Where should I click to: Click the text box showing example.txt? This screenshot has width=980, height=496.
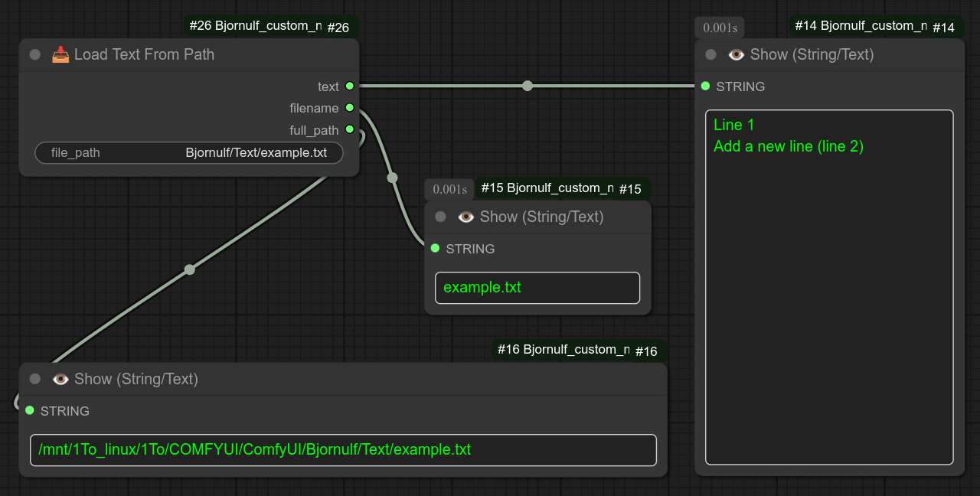click(537, 288)
